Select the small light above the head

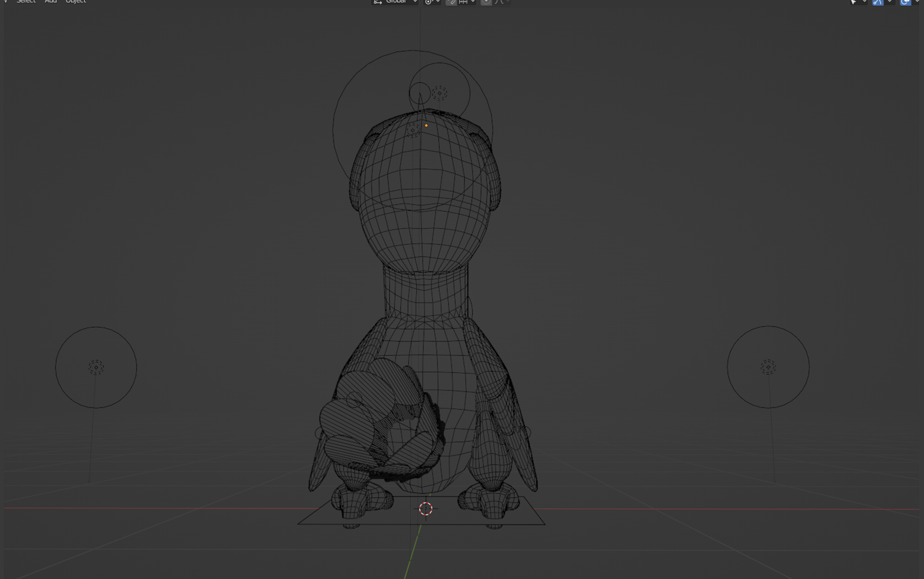coord(439,93)
